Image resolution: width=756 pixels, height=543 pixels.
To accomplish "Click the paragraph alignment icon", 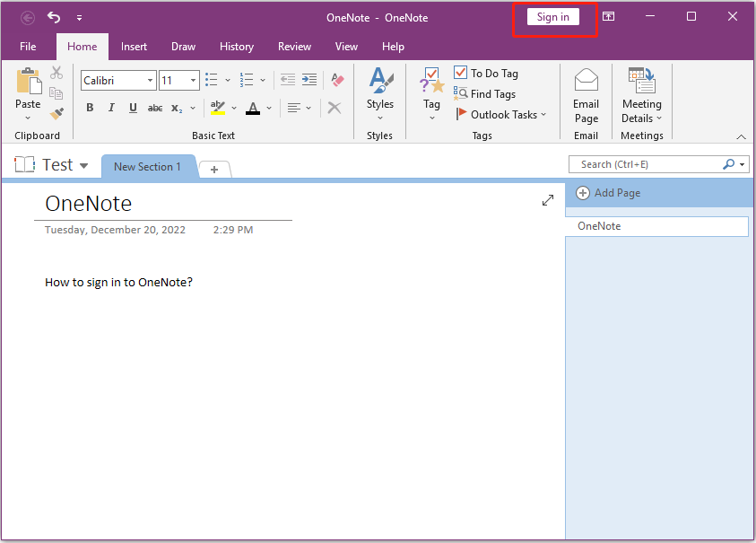I will (x=293, y=108).
